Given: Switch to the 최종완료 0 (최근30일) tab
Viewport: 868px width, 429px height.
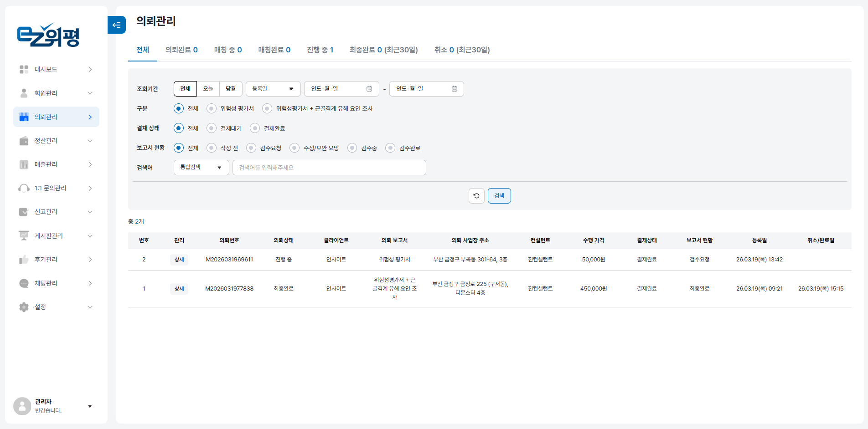Looking at the screenshot, I should [384, 50].
